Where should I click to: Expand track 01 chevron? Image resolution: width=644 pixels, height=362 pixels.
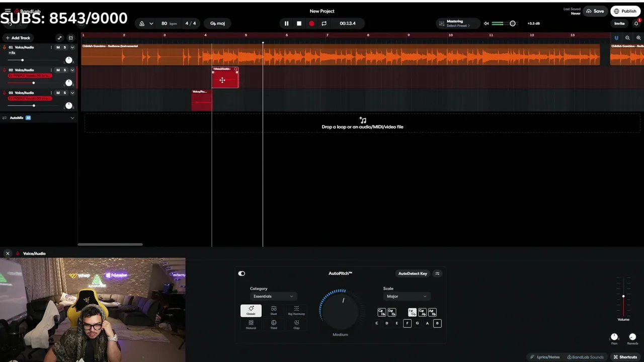(x=72, y=47)
